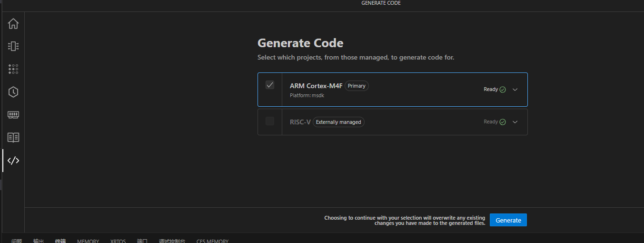Click the overwrite warning message text
This screenshot has height=243, width=644.
(405, 220)
